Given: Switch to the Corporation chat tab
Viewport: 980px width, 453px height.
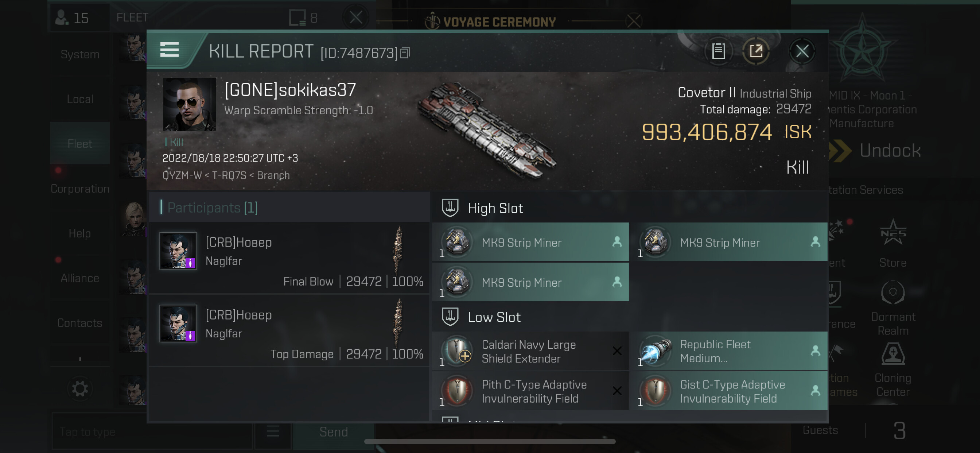Looking at the screenshot, I should (x=79, y=189).
